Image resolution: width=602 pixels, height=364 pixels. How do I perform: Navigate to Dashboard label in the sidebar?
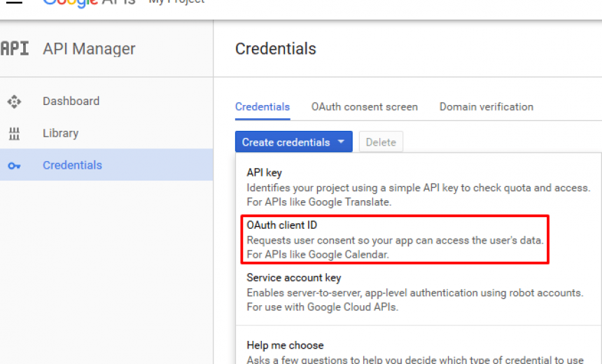click(71, 101)
